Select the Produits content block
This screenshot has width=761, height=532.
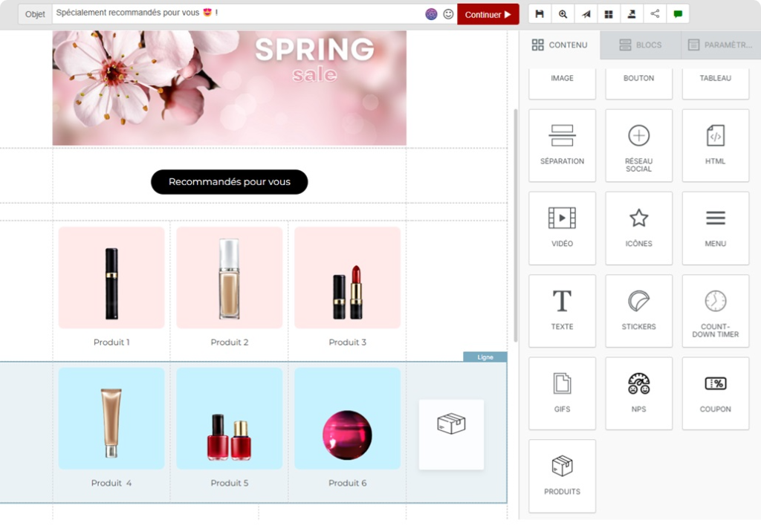click(562, 476)
